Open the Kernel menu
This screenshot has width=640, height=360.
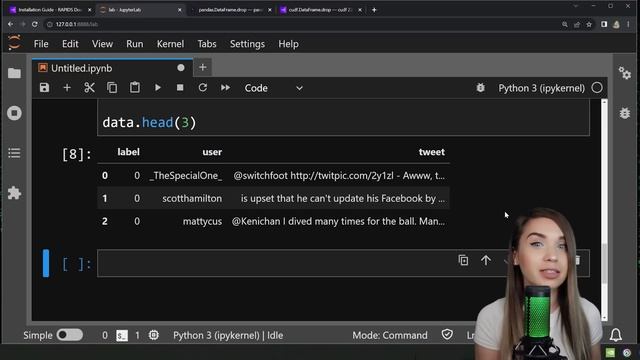pyautogui.click(x=170, y=44)
